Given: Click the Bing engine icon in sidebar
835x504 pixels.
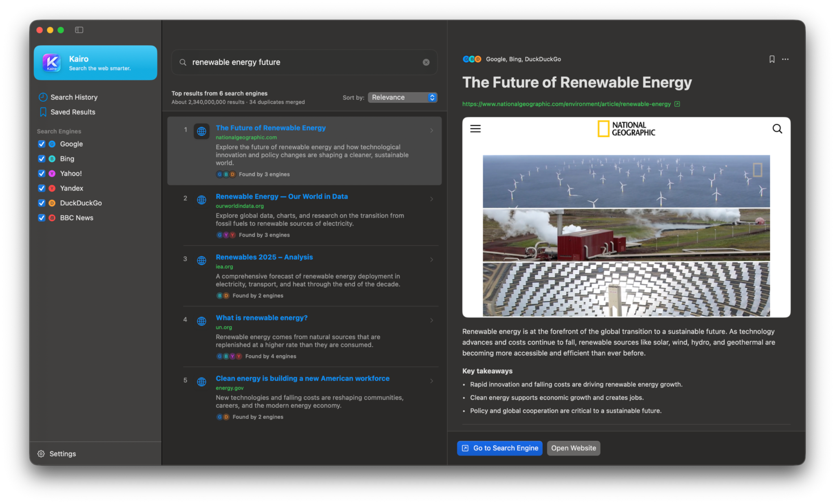Looking at the screenshot, I should pos(52,158).
